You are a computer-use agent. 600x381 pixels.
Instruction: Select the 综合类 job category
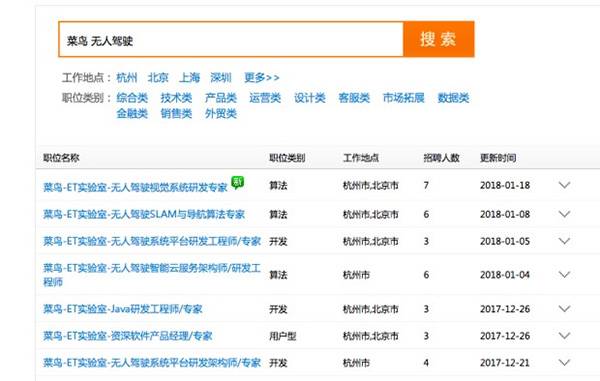coord(132,98)
